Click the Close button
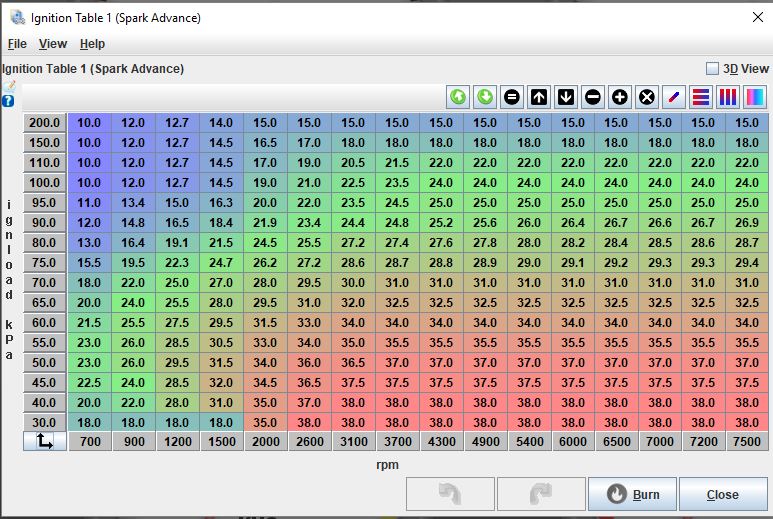The height and width of the screenshot is (519, 773). tap(722, 494)
